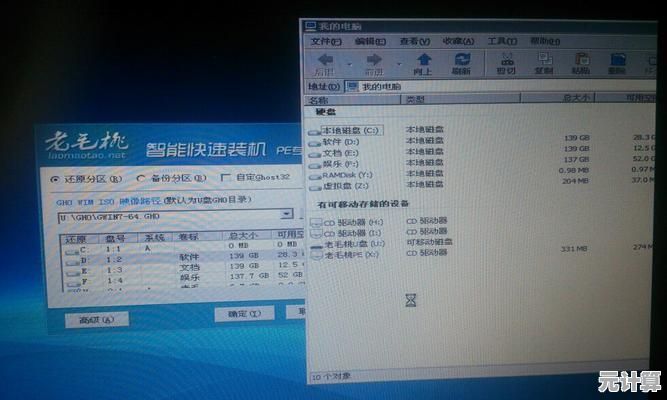Click the Delete (删除) toolbar icon

(x=618, y=59)
